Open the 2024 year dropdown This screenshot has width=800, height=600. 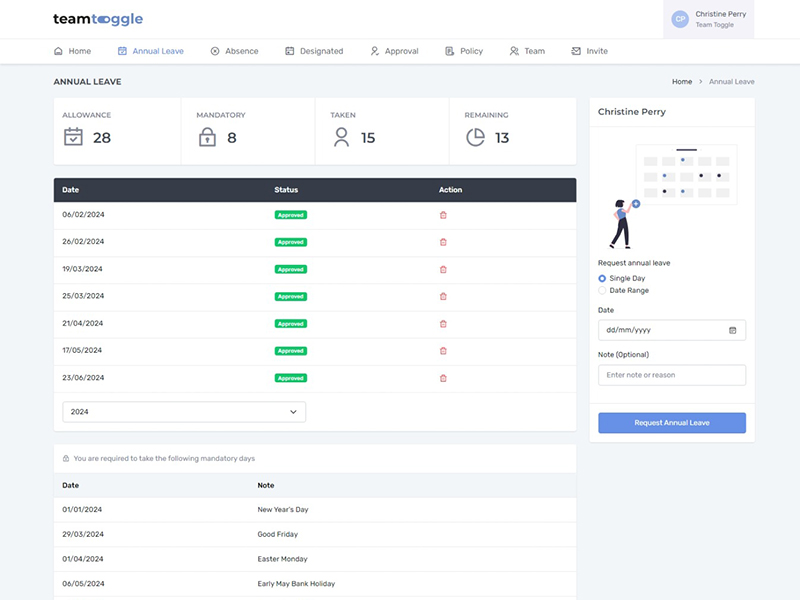[184, 412]
